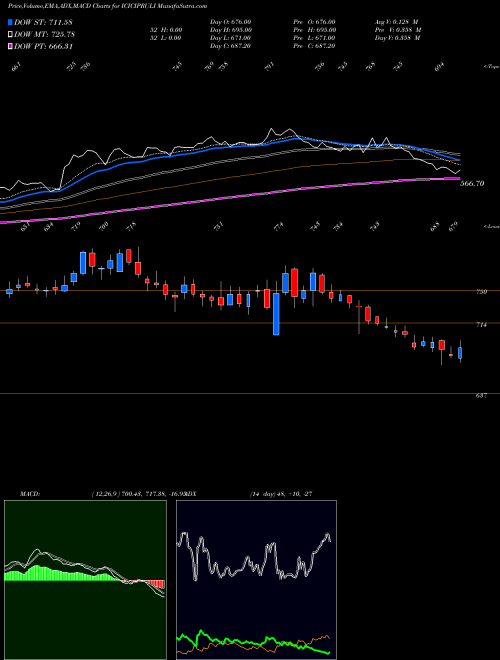Click the blue DOW ST legend swatch
The width and height of the screenshot is (500, 660).
click(11, 22)
